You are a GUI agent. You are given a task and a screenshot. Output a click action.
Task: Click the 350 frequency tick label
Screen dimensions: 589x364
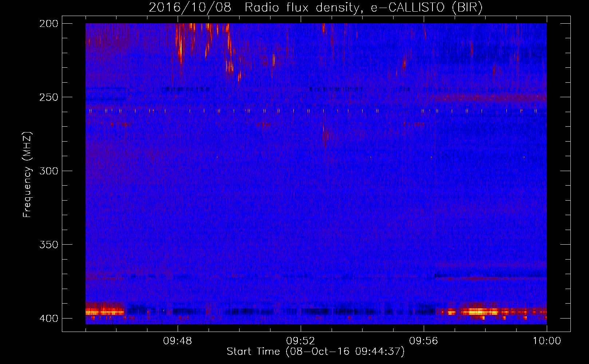(x=48, y=245)
